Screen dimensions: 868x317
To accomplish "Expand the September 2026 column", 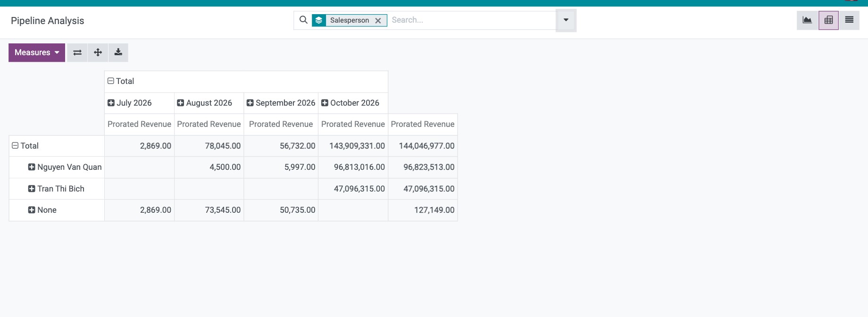I will coord(281,103).
